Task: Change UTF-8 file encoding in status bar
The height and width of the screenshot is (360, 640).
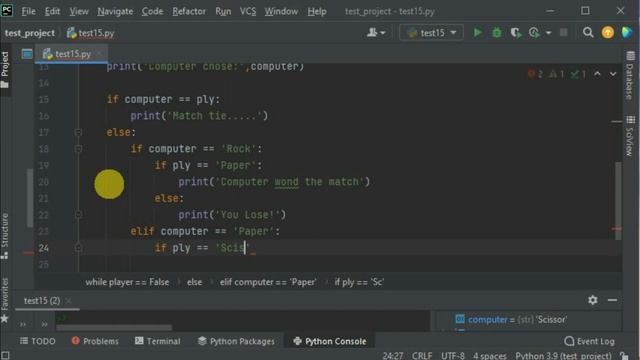Action: 453,356
